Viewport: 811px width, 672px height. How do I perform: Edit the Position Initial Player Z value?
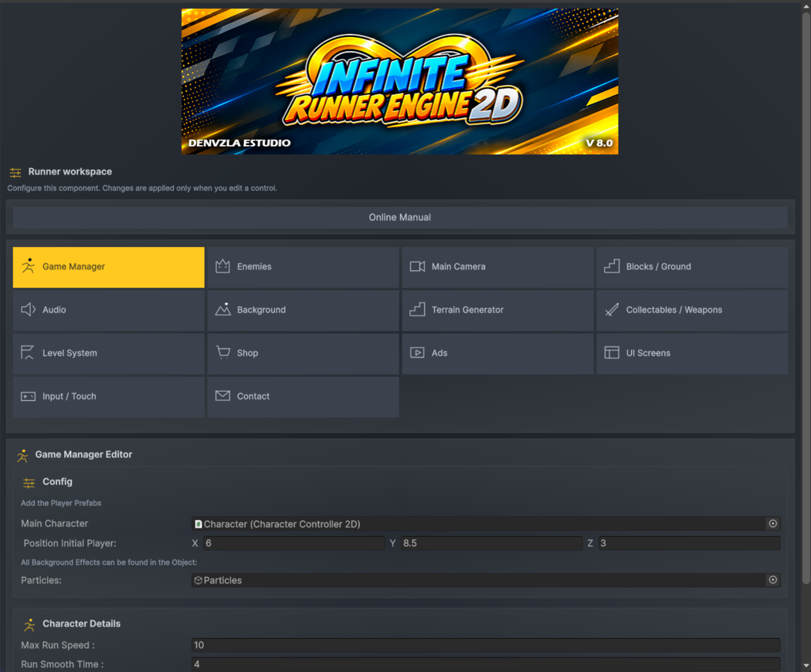pyautogui.click(x=689, y=543)
